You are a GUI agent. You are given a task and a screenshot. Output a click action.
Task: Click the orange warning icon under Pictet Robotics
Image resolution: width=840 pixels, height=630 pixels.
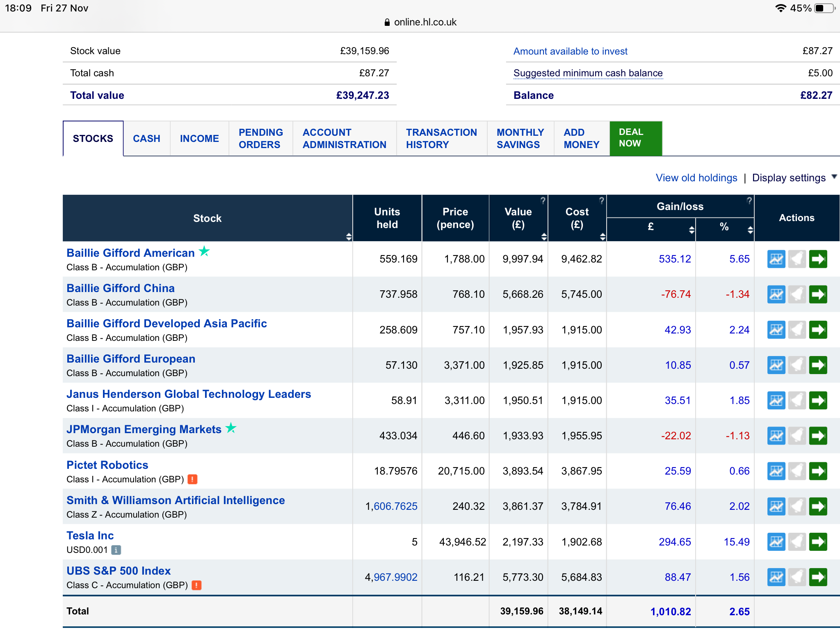192,479
